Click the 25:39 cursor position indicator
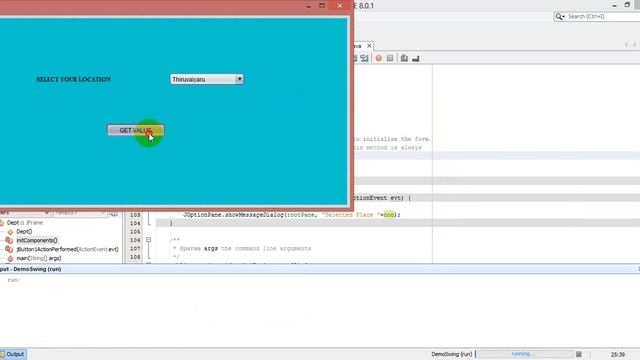This screenshot has width=640, height=360. [x=618, y=354]
